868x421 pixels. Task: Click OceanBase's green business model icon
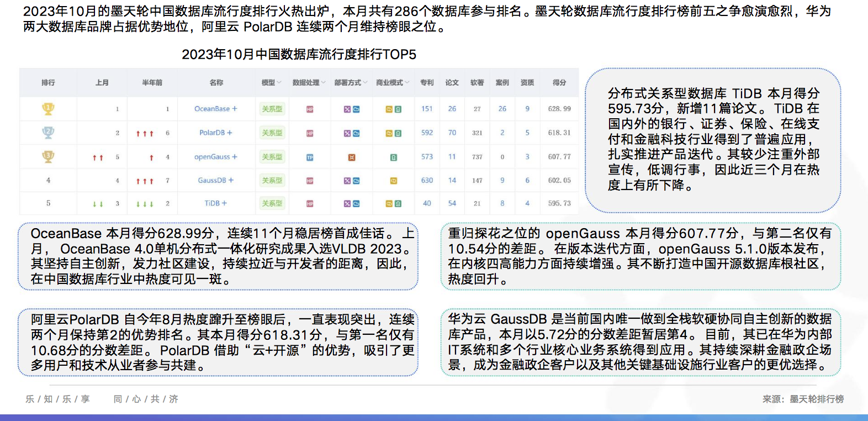pos(398,109)
